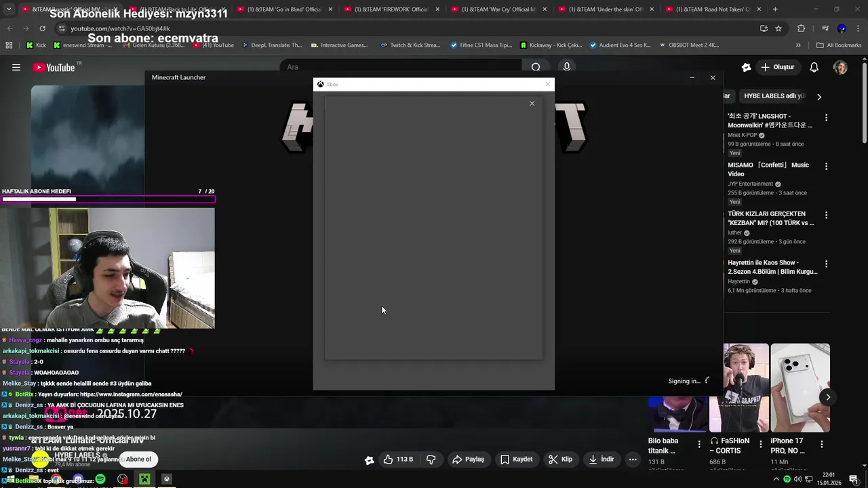Open the All Bookmarks folder

839,45
